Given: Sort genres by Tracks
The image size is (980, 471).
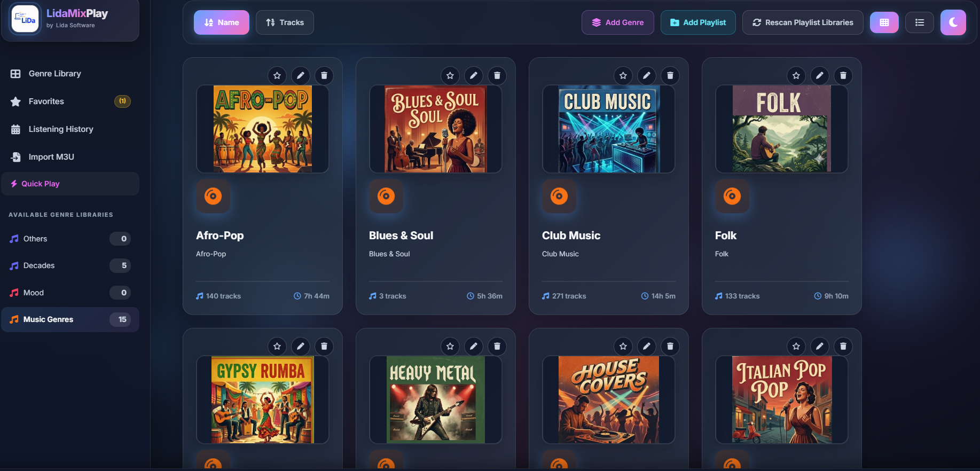Looking at the screenshot, I should click(285, 22).
